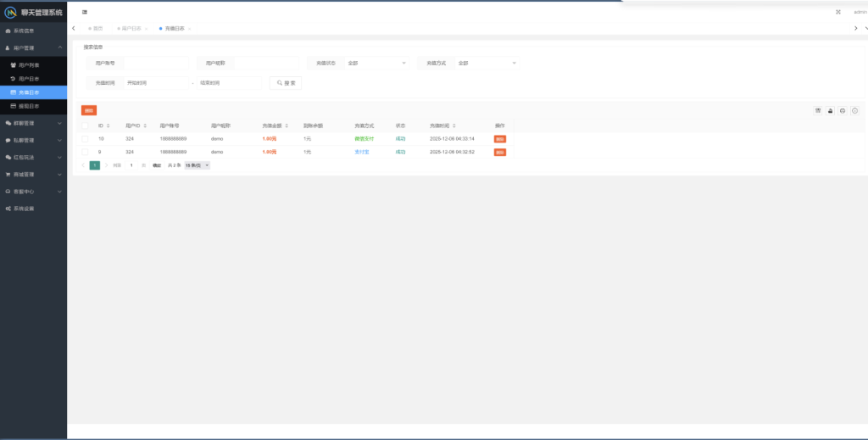
Task: Click the fullscreen toggle icon near admin
Action: click(838, 12)
